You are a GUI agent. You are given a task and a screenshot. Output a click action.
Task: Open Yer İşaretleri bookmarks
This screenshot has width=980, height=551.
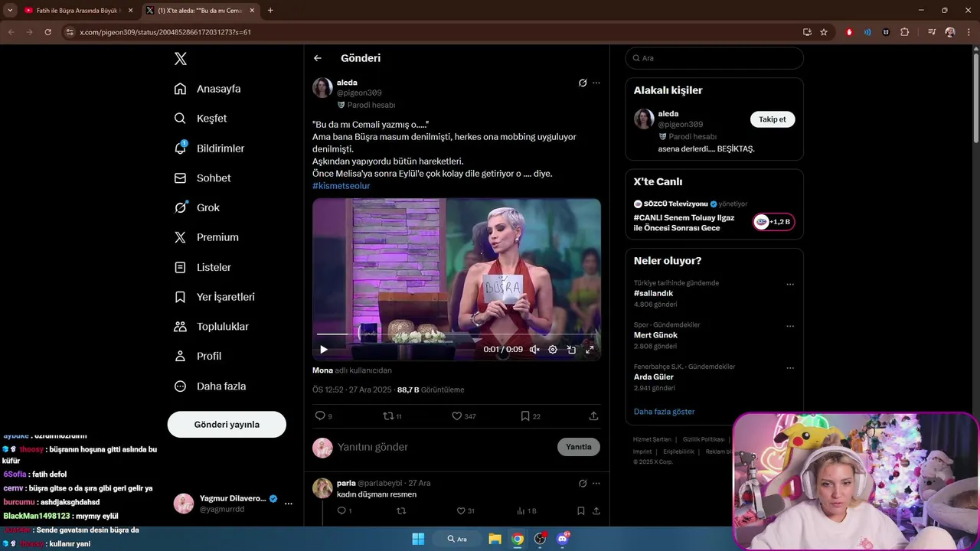216,297
